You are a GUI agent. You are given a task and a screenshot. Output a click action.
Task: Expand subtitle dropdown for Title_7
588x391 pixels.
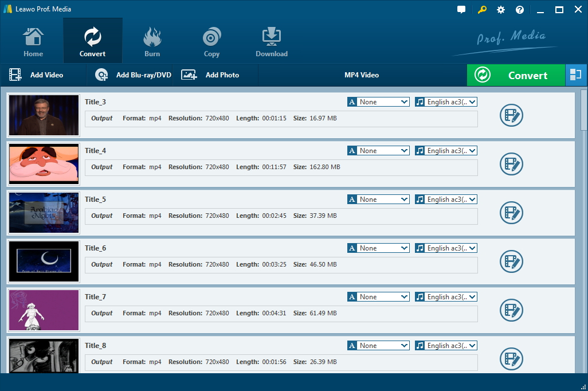(378, 297)
